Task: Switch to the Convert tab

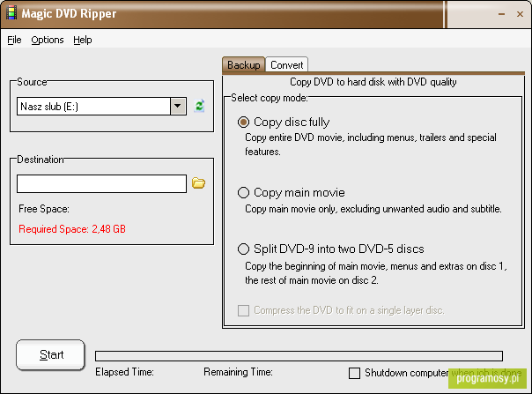Action: tap(286, 64)
